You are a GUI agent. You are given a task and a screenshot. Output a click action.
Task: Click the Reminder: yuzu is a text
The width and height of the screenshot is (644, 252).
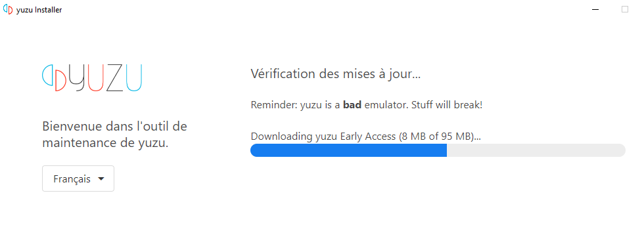point(295,105)
